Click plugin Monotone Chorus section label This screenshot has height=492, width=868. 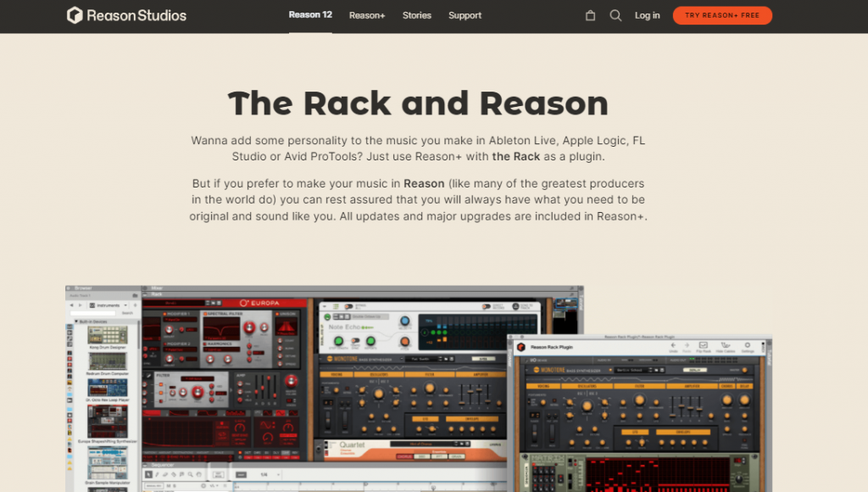pyautogui.click(x=727, y=386)
